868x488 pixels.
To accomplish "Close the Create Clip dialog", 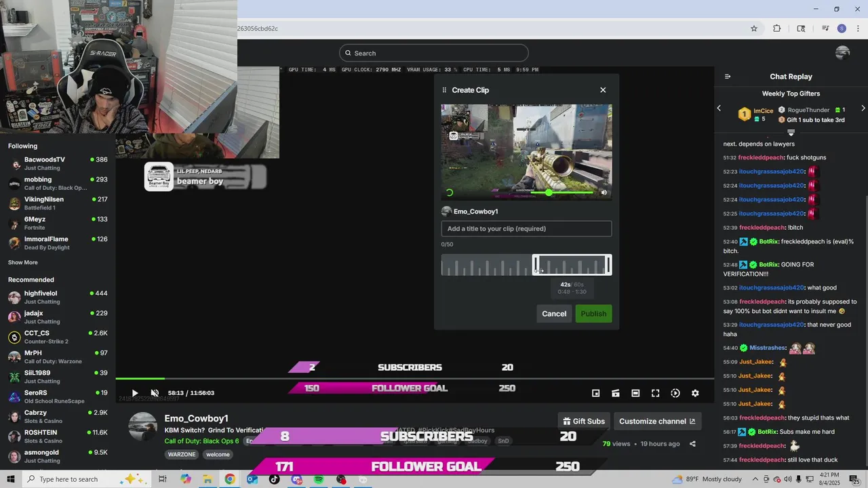I will [x=603, y=90].
